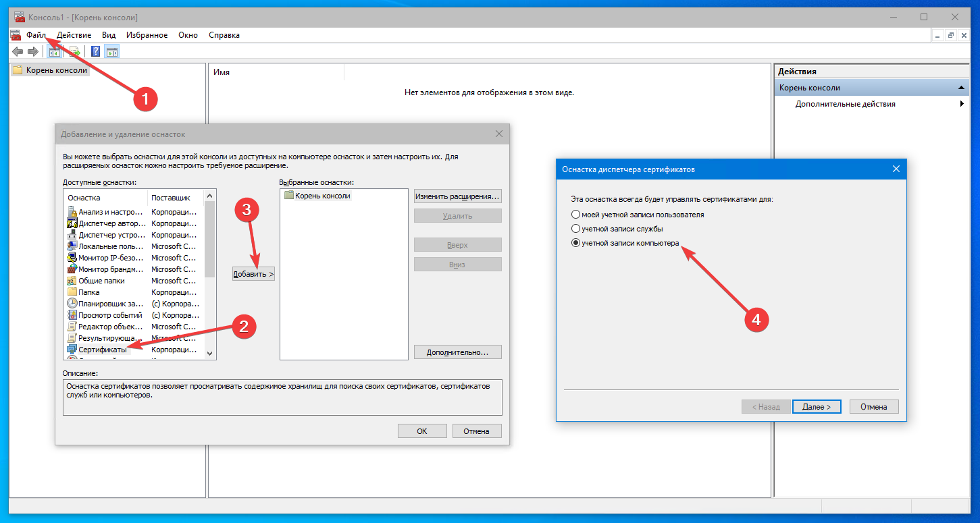Image resolution: width=980 pixels, height=523 pixels.
Task: Open Help via the question mark toolbar icon
Action: [x=95, y=51]
